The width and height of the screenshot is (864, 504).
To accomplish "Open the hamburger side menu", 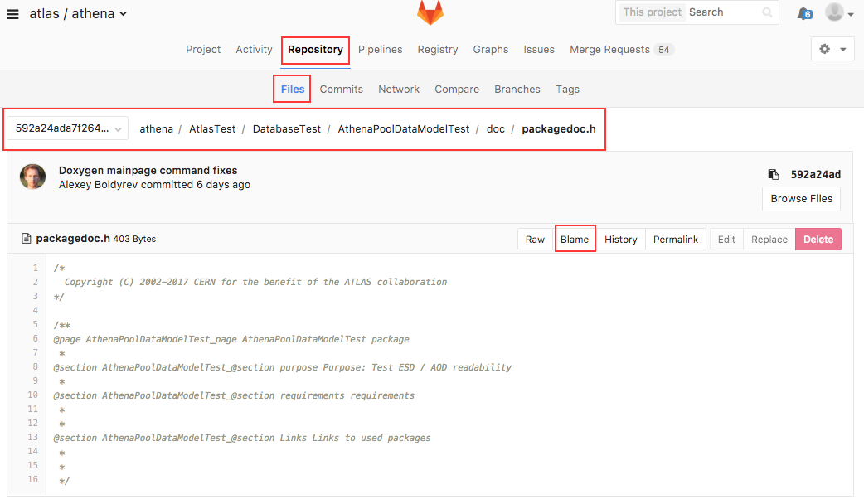I will (x=12, y=14).
